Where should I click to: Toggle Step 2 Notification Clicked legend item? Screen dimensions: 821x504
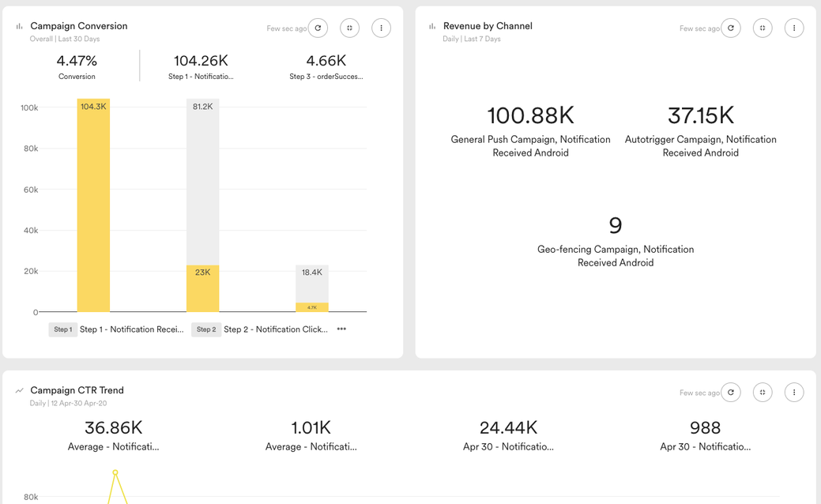pos(260,329)
